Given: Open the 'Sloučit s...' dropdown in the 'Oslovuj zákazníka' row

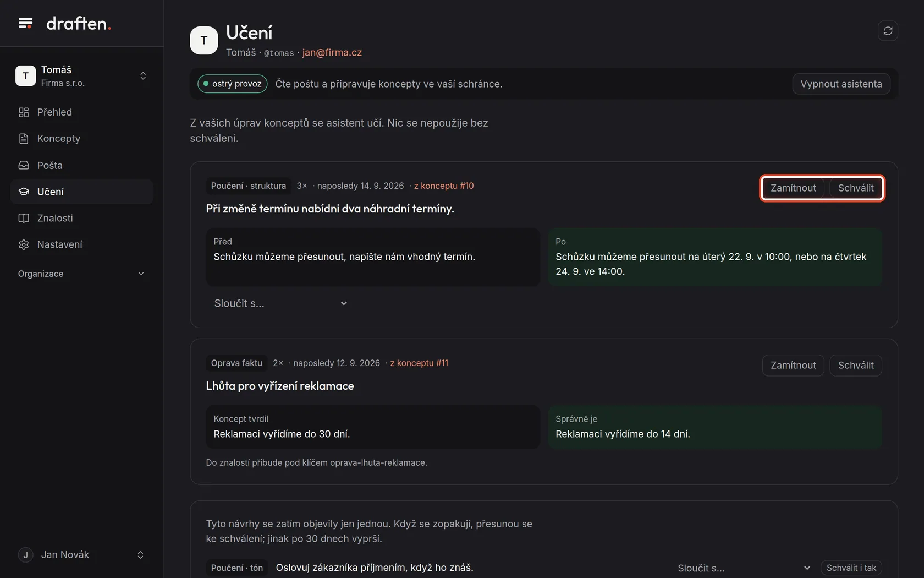Looking at the screenshot, I should point(744,568).
